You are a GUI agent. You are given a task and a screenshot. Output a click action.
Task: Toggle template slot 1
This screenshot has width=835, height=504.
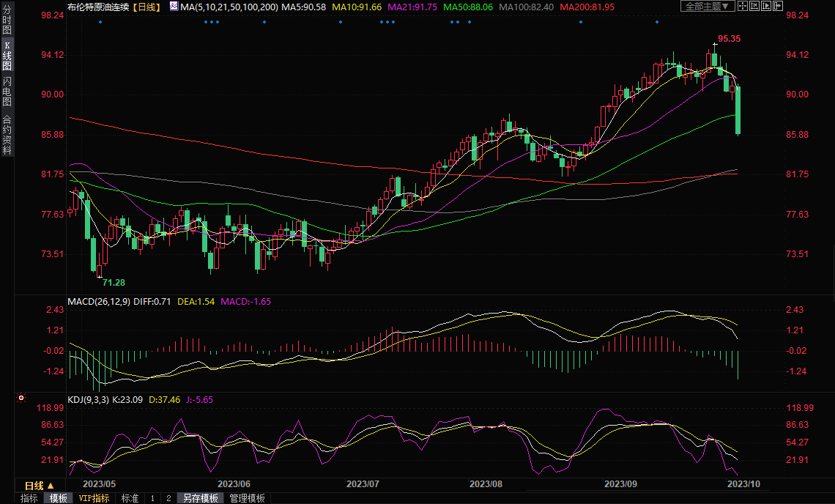(x=152, y=498)
